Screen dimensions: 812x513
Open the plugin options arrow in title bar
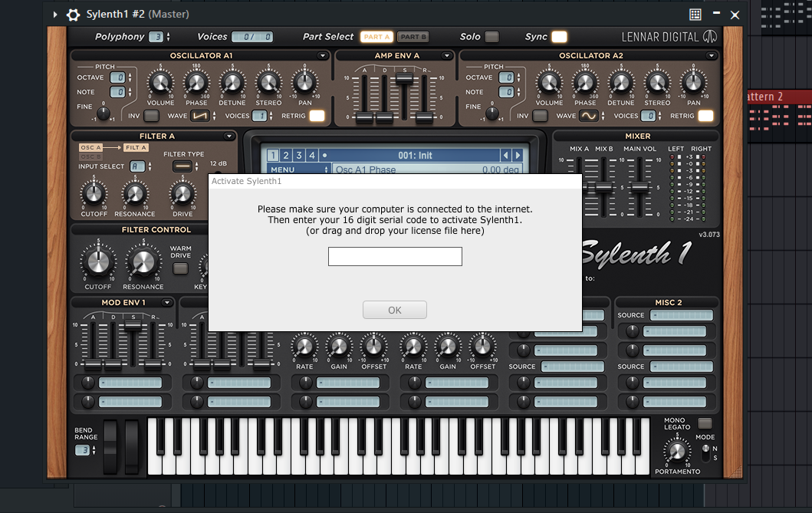(x=54, y=14)
